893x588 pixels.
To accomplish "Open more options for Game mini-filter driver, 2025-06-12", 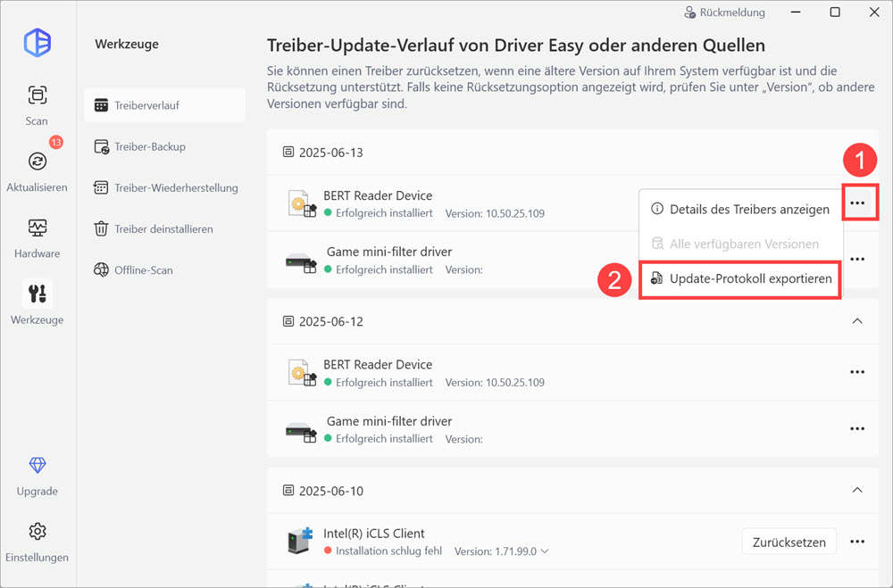I will (857, 428).
